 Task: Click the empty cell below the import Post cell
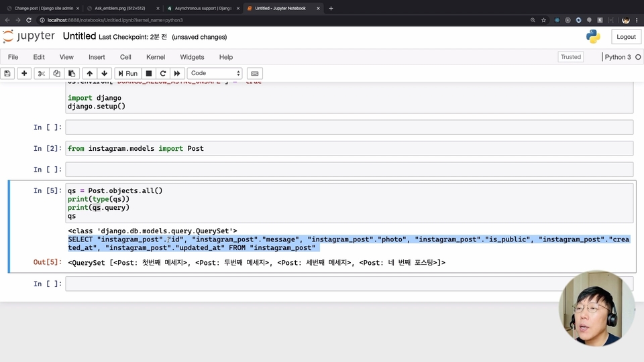pos(349,170)
